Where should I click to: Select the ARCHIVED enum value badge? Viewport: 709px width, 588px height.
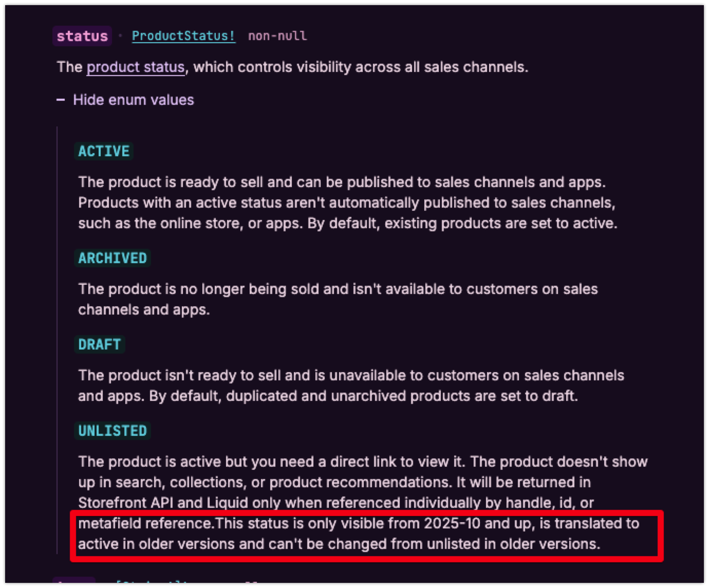(113, 258)
